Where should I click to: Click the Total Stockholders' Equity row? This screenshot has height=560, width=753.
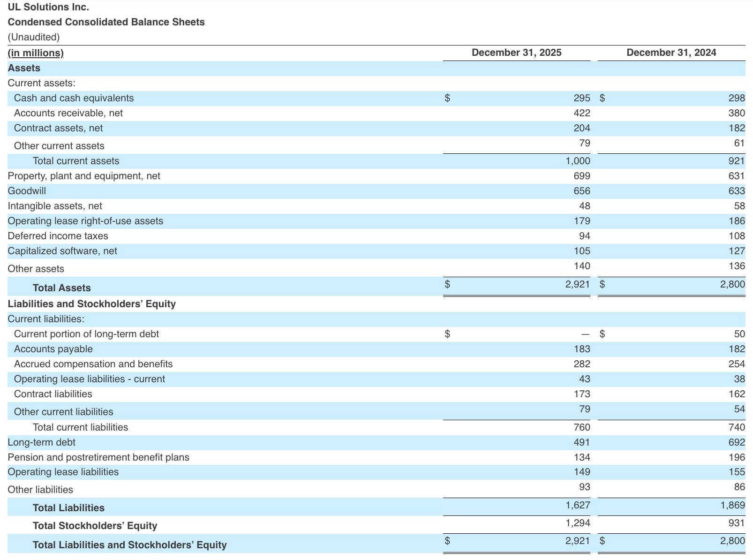click(x=95, y=525)
